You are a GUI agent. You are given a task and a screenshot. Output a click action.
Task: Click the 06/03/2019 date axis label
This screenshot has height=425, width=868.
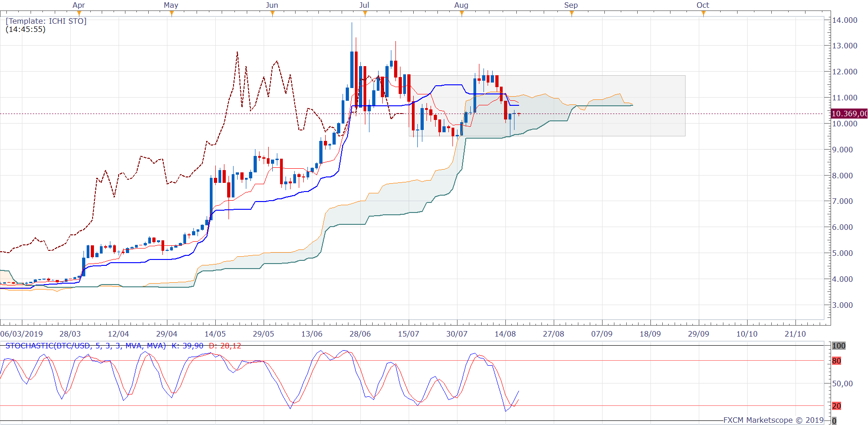(x=21, y=334)
